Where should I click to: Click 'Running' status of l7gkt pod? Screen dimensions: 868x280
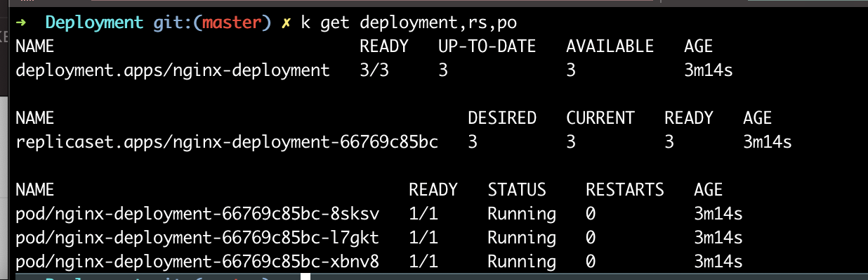click(522, 238)
